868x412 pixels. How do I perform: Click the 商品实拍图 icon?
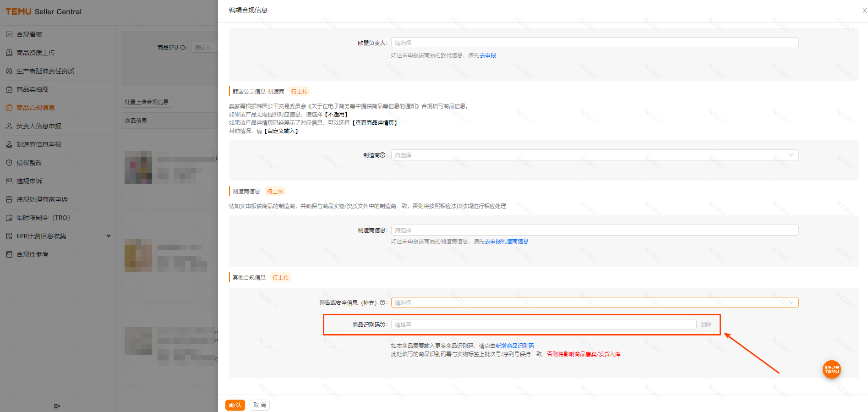(x=9, y=89)
